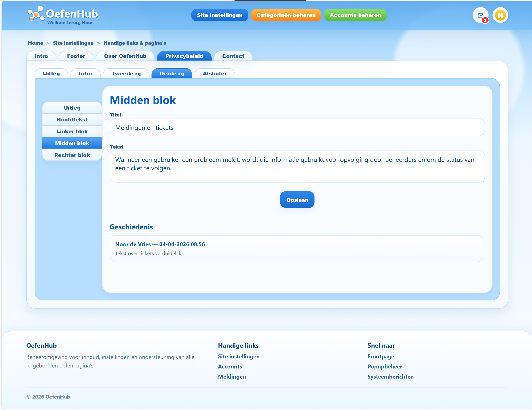Open footer link Meldingen

tap(232, 377)
